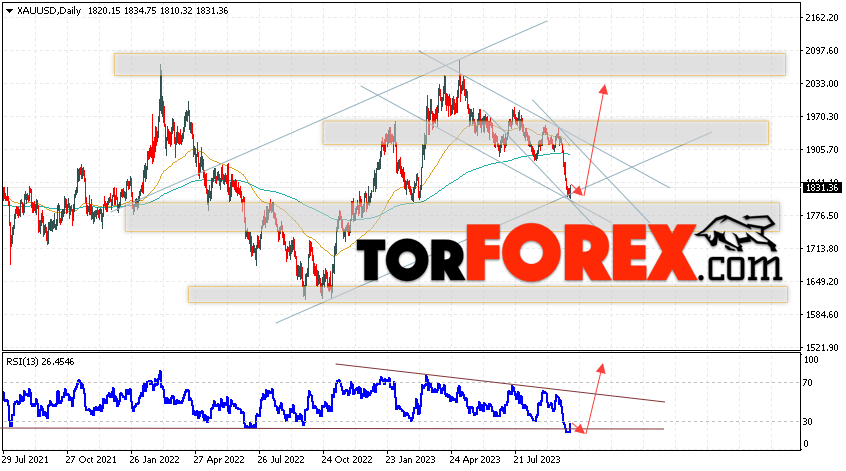
Task: Click the date label 26 Jan 2022
Action: (154, 460)
